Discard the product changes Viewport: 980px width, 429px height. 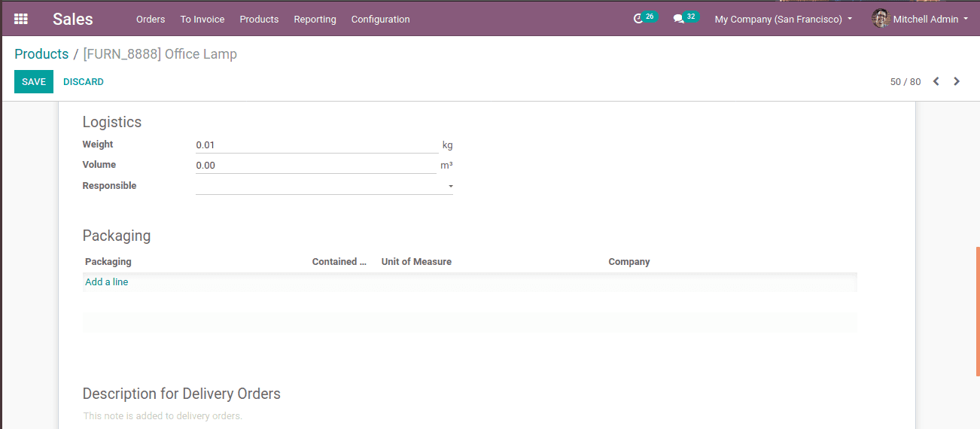pos(84,81)
